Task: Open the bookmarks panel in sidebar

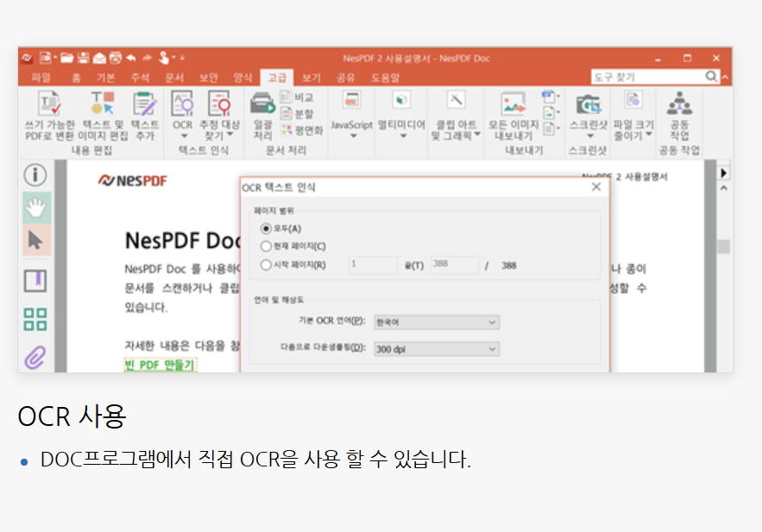Action: (x=35, y=280)
